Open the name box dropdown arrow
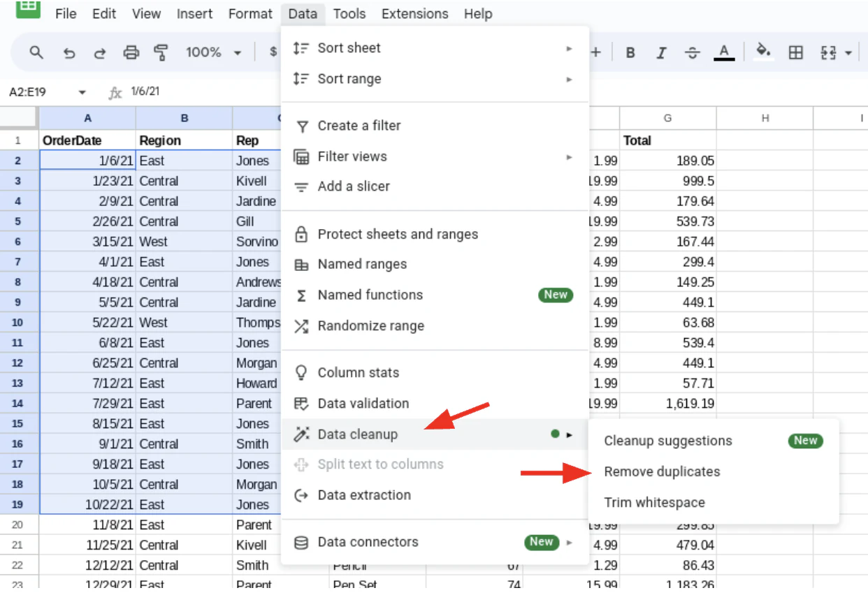868x595 pixels. (x=82, y=92)
